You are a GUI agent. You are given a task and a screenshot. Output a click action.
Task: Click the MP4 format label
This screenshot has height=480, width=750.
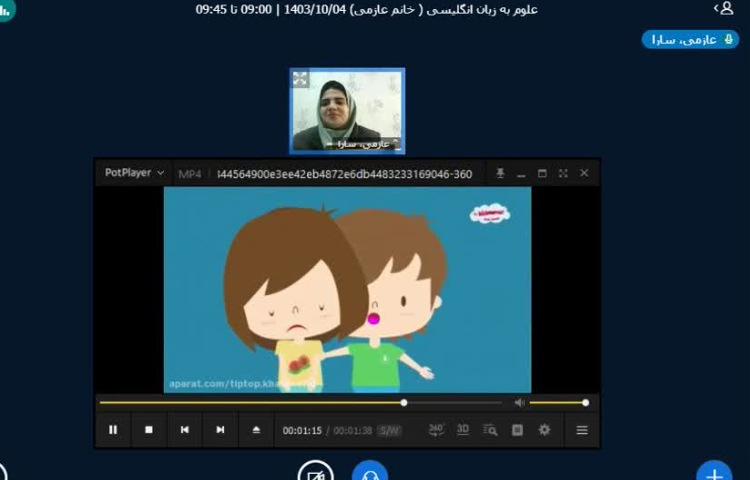pyautogui.click(x=189, y=174)
